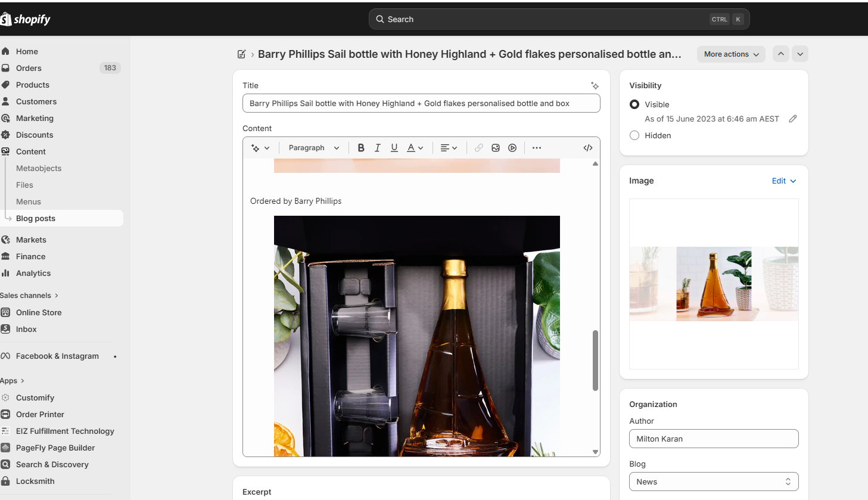The image size is (868, 500).
Task: Insert a video using the toolbar icon
Action: (512, 148)
